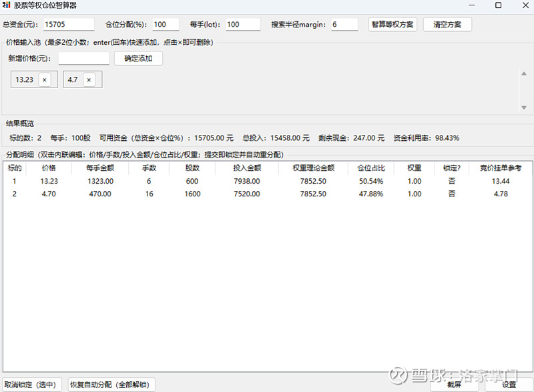The height and width of the screenshot is (392, 534).
Task: Focus the 仓位分配(%) input field
Action: click(x=166, y=25)
